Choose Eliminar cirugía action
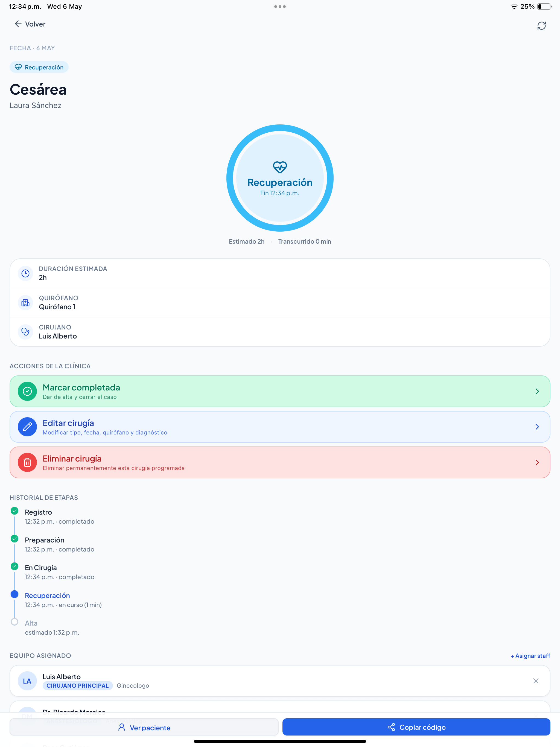The width and height of the screenshot is (560, 747). tap(280, 462)
